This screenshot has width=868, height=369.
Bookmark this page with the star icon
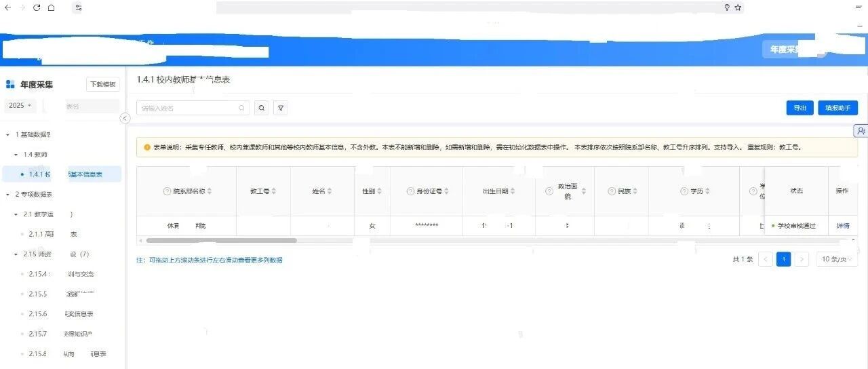(x=738, y=7)
